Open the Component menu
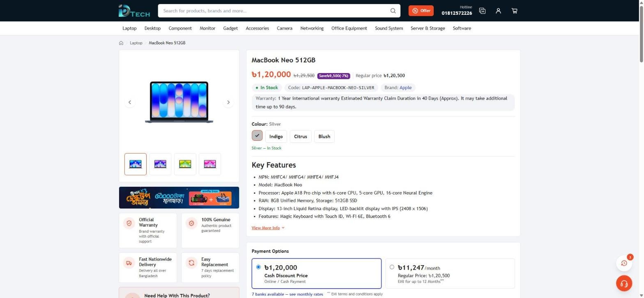This screenshot has height=298, width=644. pos(180,28)
